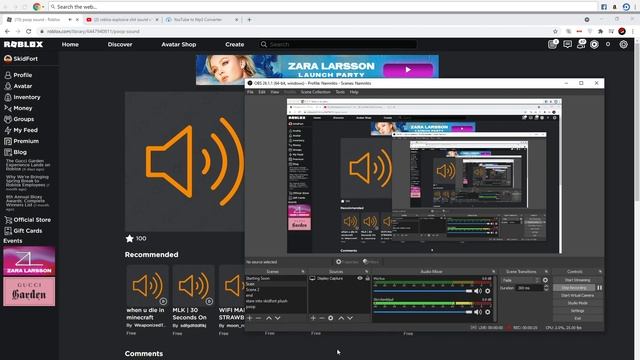Remove the selected source in OBS Sources
Image resolution: width=640 pixels, height=360 pixels.
click(x=322, y=318)
